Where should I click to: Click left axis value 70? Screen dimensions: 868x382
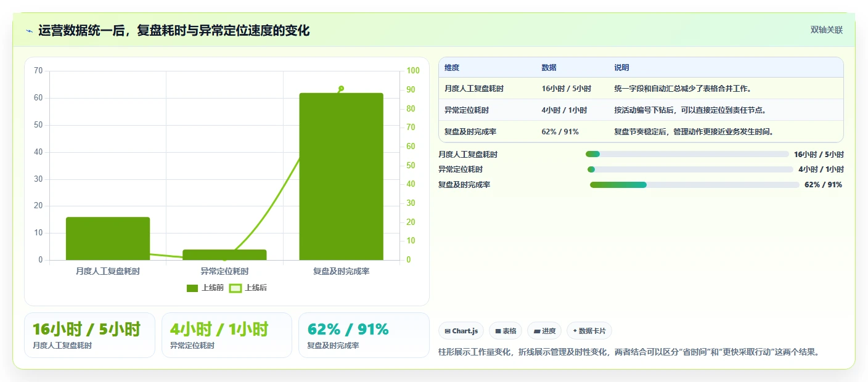(38, 71)
